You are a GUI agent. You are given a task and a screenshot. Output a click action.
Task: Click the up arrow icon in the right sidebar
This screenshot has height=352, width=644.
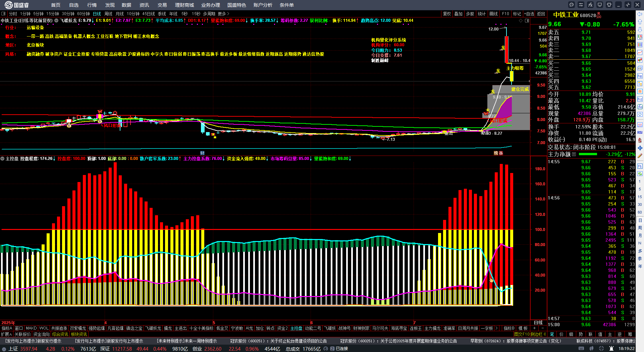[x=640, y=22]
